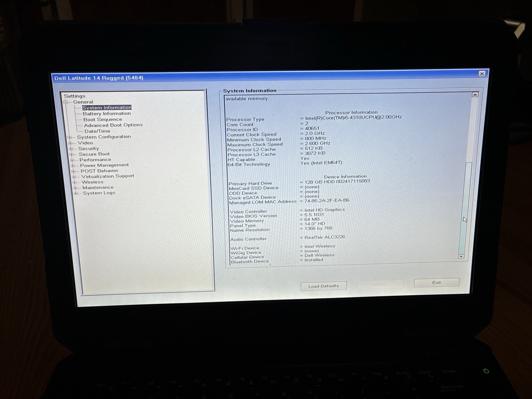The height and width of the screenshot is (399, 532).
Task: Expand the Security settings node
Action: coord(71,149)
